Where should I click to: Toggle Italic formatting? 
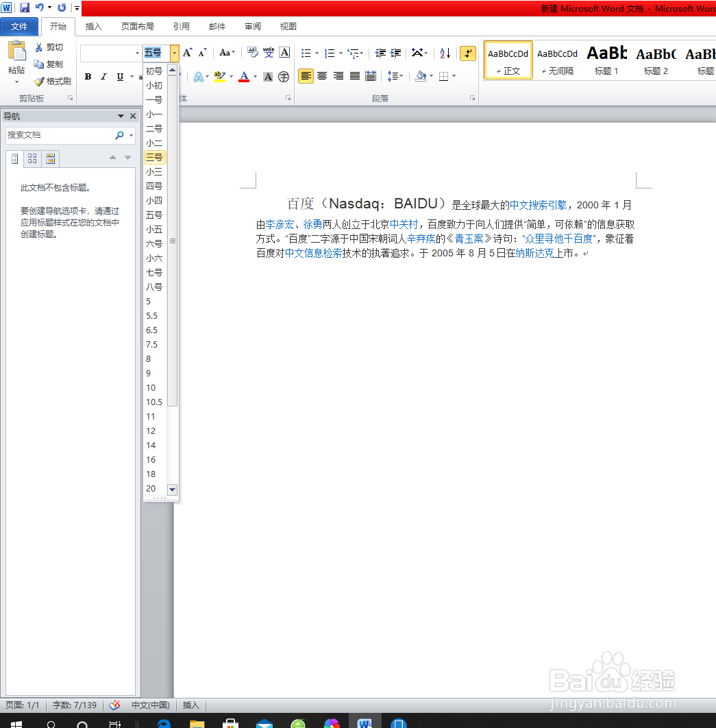click(x=103, y=77)
